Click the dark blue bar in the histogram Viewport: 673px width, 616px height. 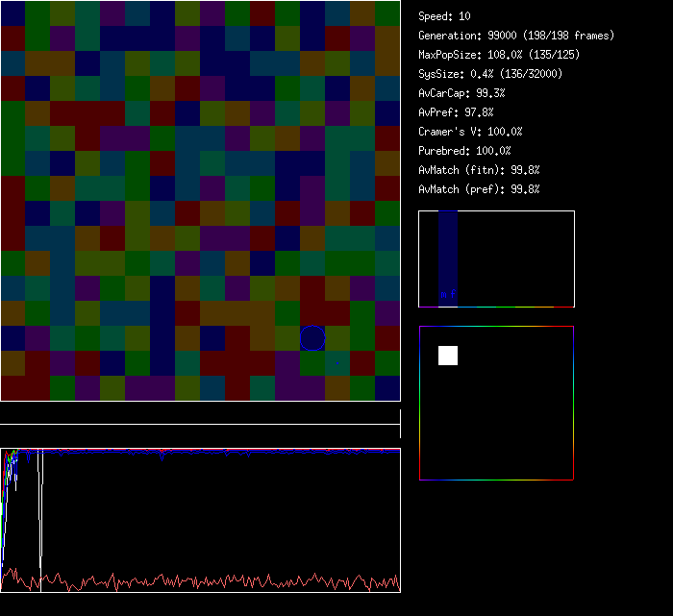[448, 255]
